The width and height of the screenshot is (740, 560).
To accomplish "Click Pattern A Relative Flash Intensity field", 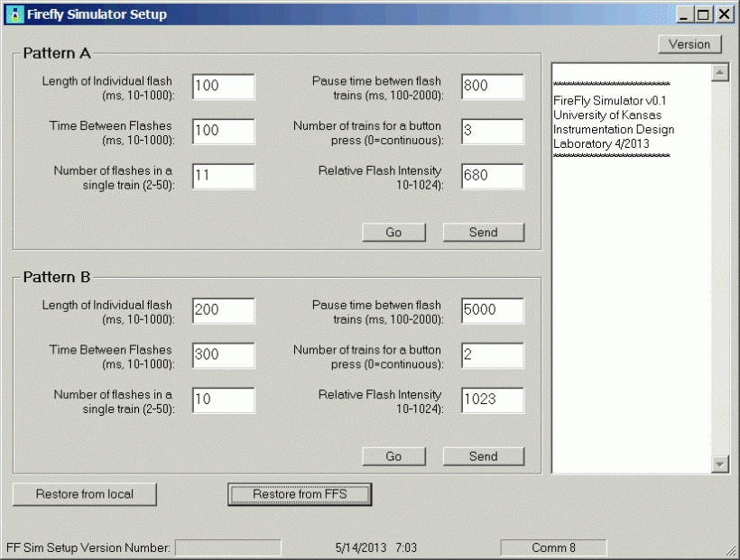I will point(492,176).
